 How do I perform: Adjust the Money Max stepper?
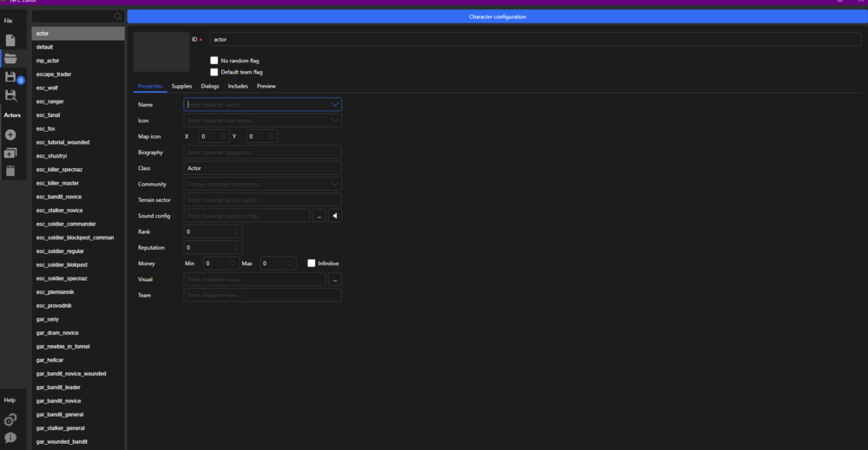(x=289, y=263)
